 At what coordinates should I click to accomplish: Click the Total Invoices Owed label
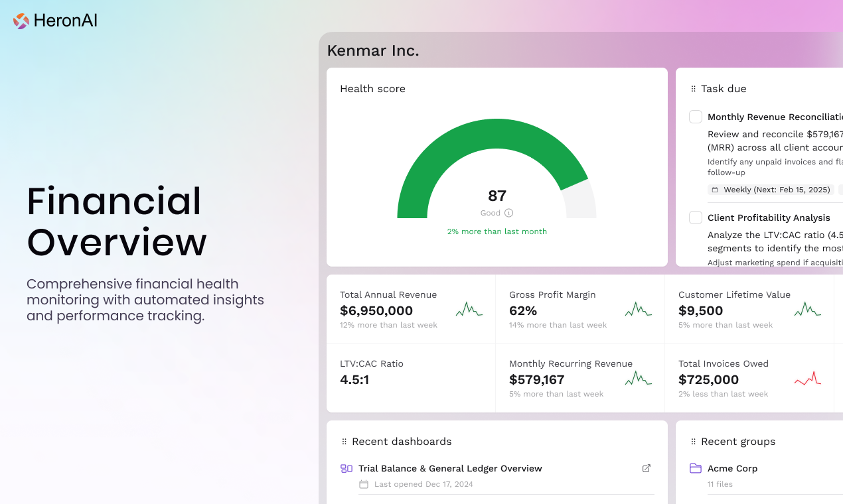pyautogui.click(x=724, y=363)
